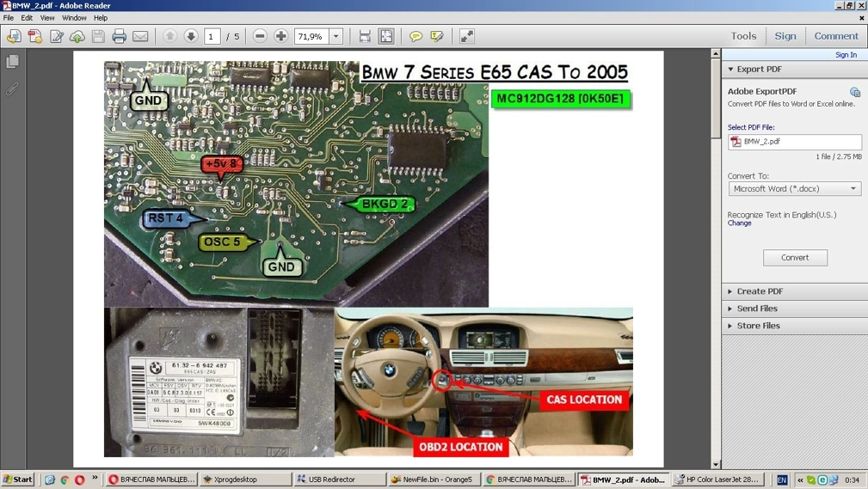Open the Window menu

(x=74, y=18)
